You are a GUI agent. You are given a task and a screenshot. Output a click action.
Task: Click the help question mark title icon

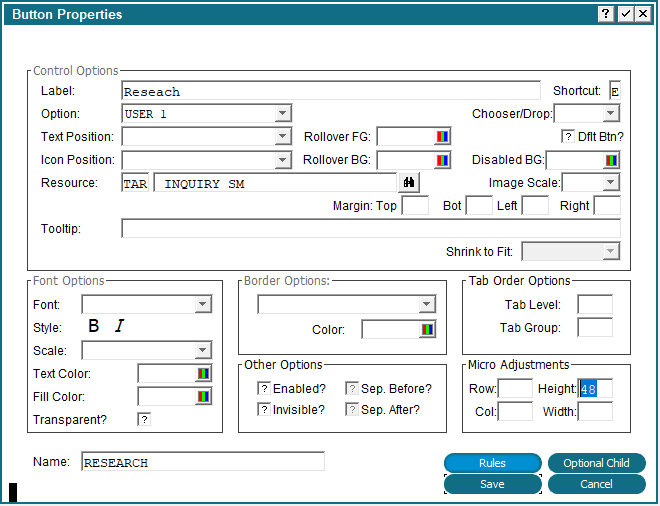605,14
